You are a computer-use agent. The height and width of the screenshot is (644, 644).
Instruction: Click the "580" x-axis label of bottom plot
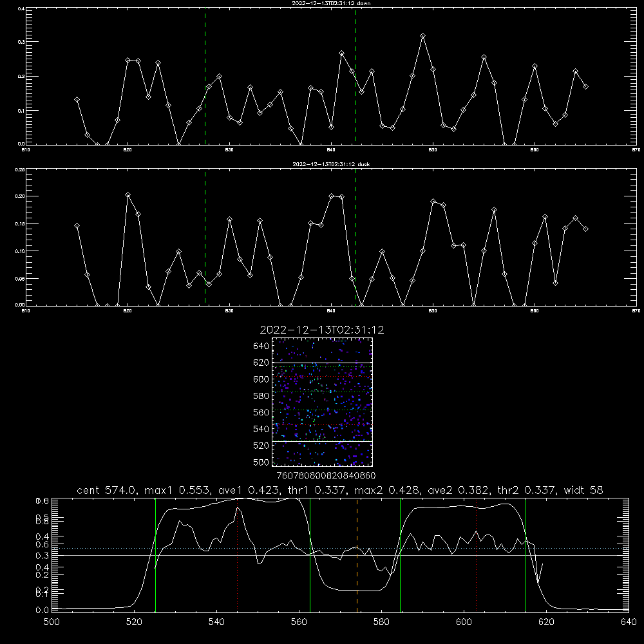pos(381,622)
